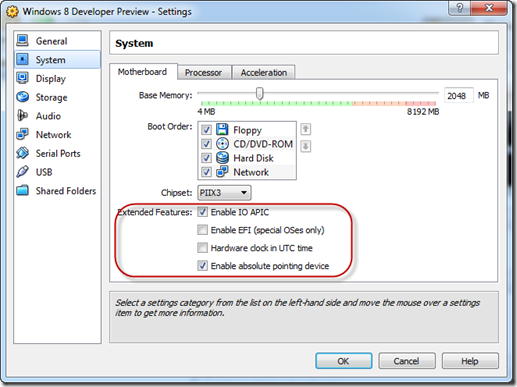Select Serial Ports settings category
Viewport: 517px width, 387px height.
point(57,153)
